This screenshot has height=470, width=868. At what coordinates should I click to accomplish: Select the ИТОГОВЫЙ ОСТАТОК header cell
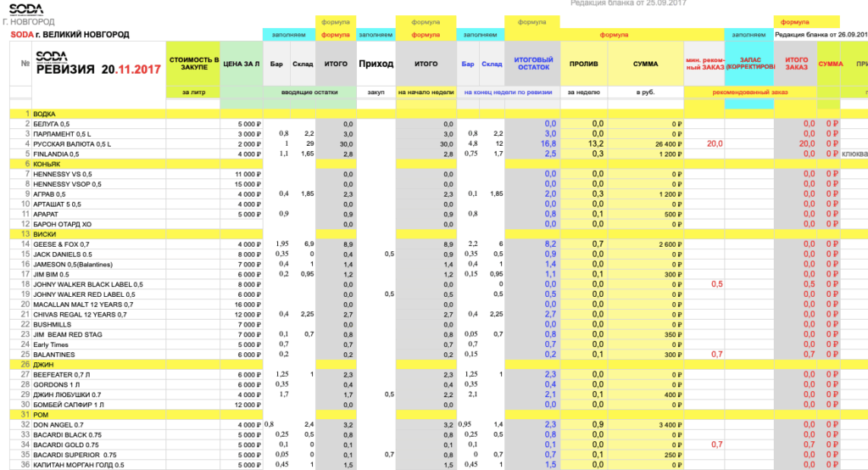point(533,64)
